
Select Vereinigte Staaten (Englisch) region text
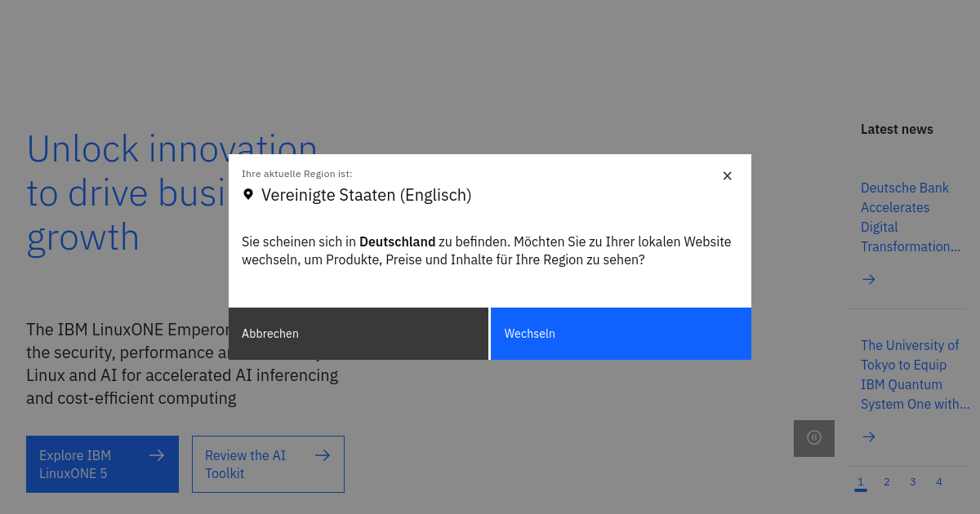tap(367, 195)
